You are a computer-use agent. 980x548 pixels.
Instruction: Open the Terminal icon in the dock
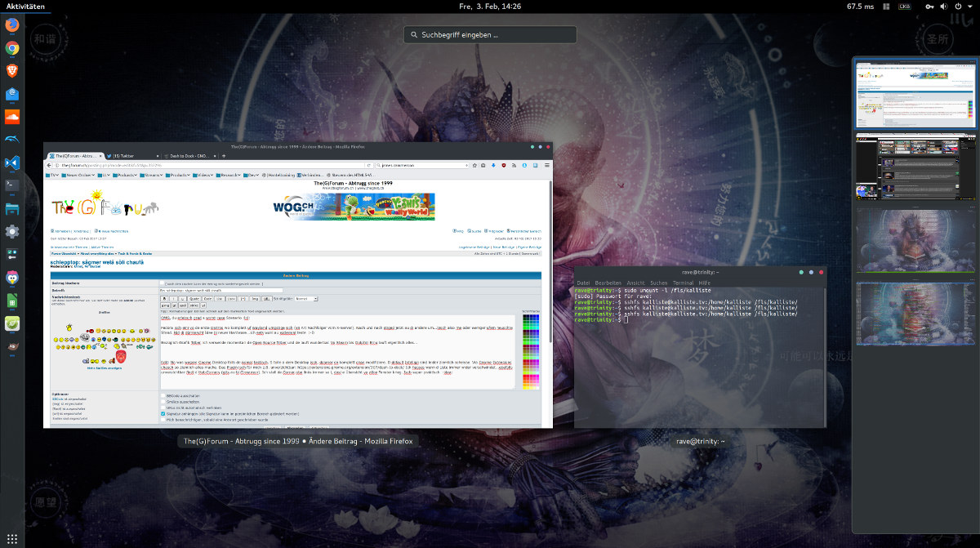[x=12, y=186]
